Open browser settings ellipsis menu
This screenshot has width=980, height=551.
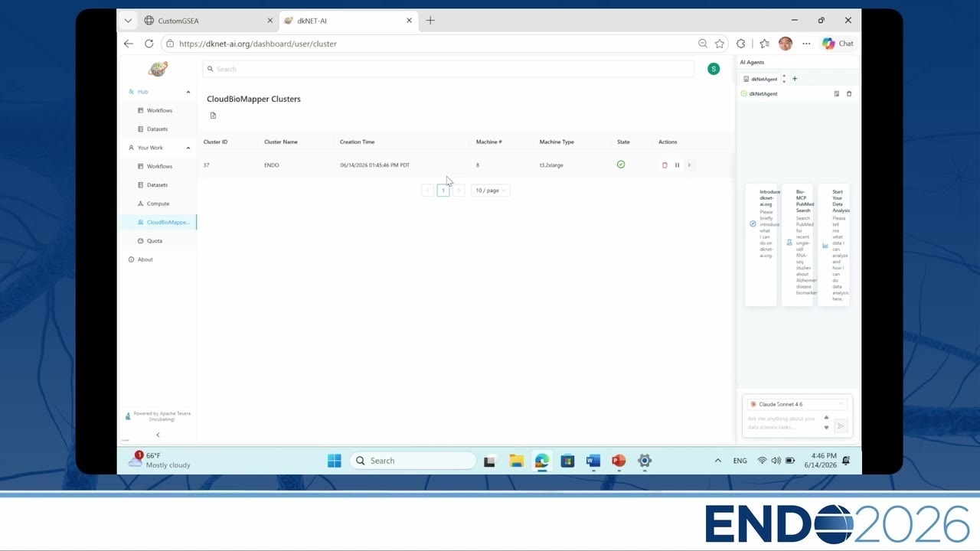(806, 44)
